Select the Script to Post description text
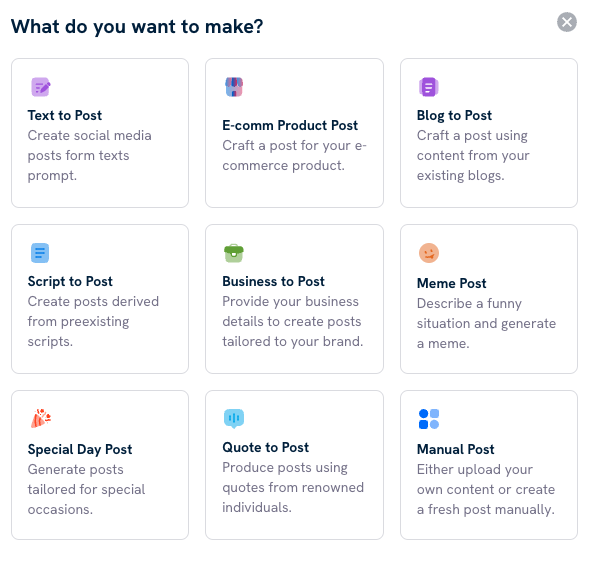The image size is (591, 563). click(93, 321)
